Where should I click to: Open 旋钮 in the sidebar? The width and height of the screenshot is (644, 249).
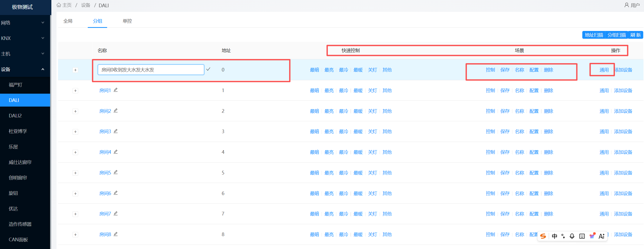click(x=25, y=193)
